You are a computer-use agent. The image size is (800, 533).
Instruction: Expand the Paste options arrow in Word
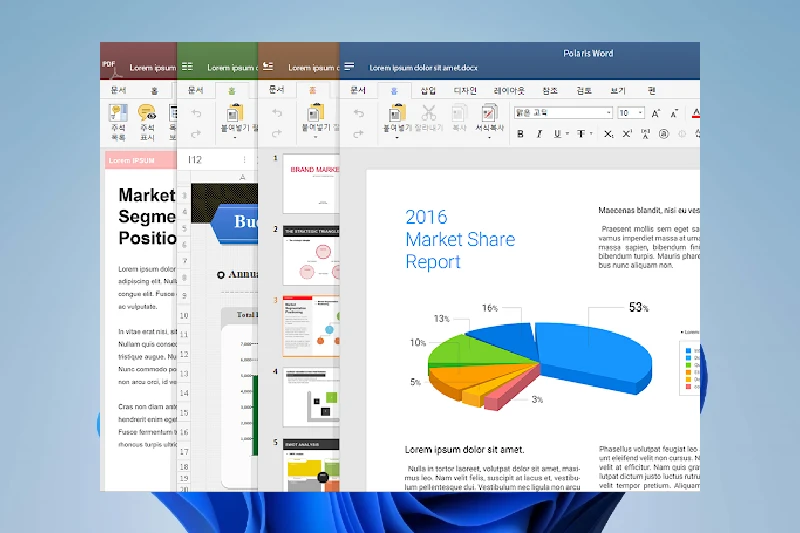[397, 138]
